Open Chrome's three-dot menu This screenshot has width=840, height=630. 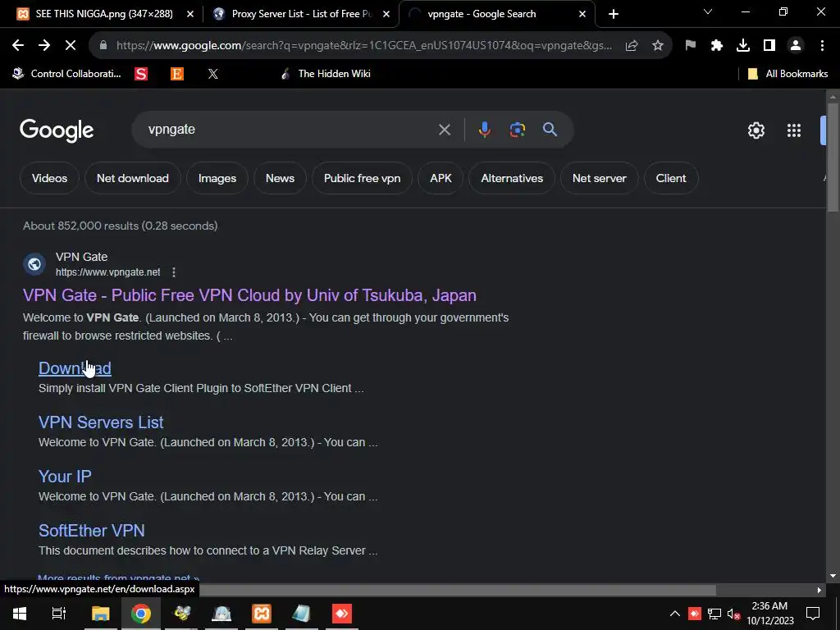click(x=822, y=46)
